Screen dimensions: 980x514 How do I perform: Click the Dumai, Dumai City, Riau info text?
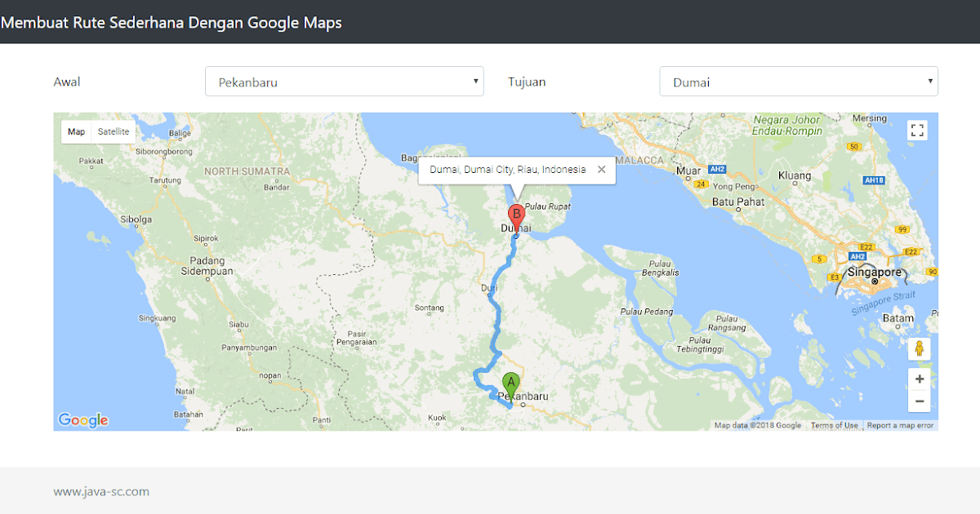(508, 170)
